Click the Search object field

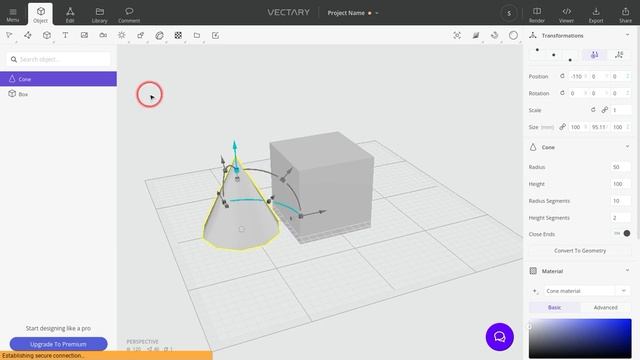[x=58, y=59]
